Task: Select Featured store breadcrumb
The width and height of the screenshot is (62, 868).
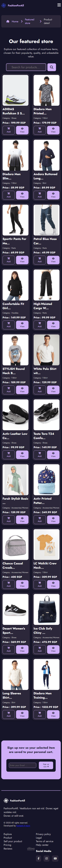Action: tap(30, 21)
